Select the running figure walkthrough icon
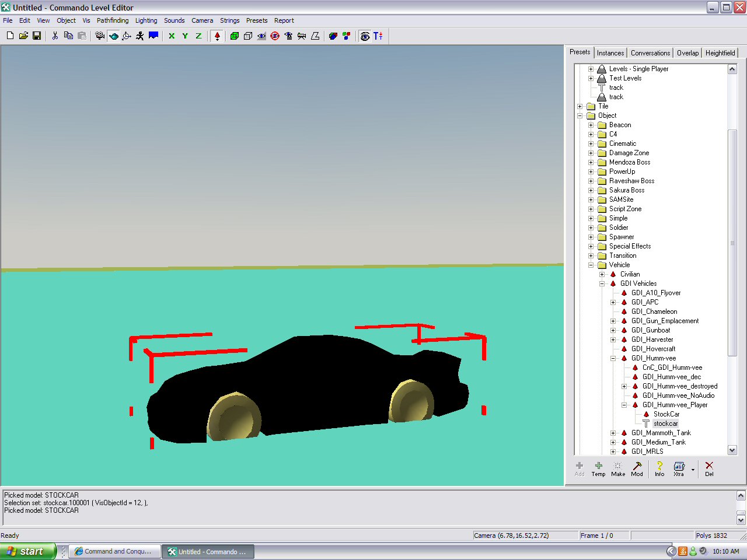The width and height of the screenshot is (747, 560). [x=140, y=36]
